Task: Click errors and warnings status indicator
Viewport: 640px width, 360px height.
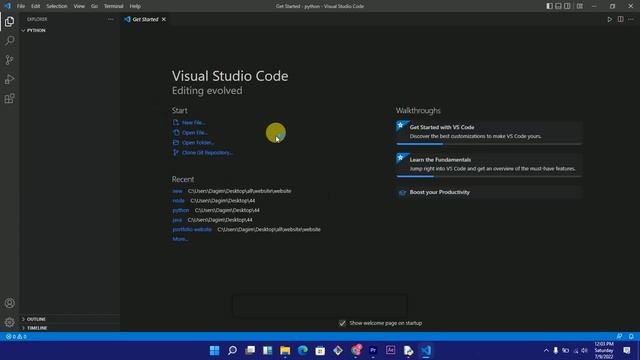Action: coord(16,337)
